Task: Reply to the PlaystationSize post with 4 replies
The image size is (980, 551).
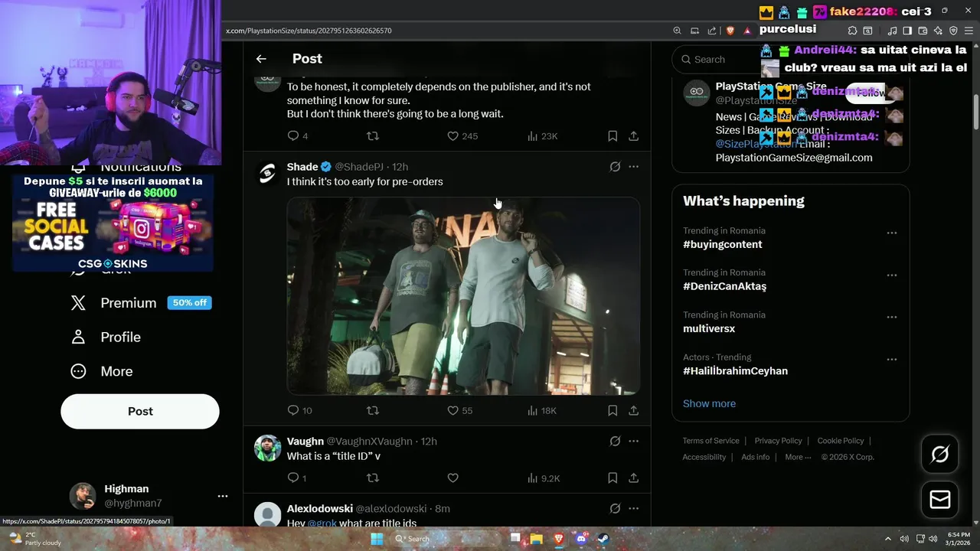Action: tap(297, 136)
